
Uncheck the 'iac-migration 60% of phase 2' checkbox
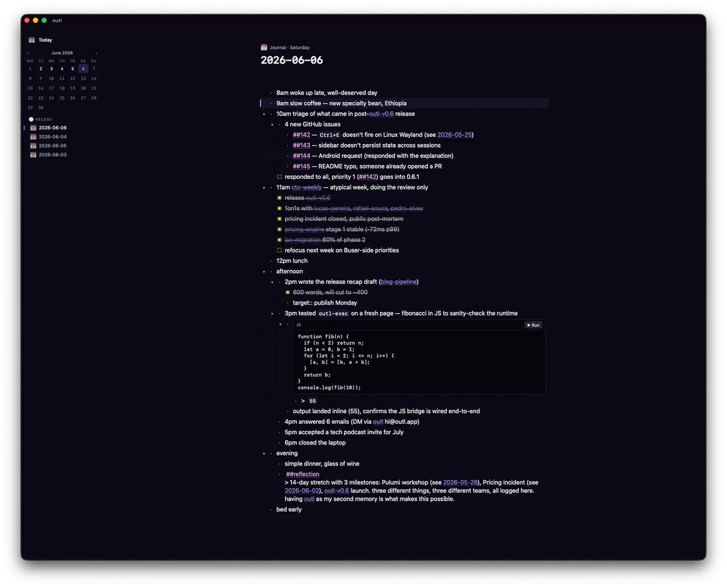[279, 240]
